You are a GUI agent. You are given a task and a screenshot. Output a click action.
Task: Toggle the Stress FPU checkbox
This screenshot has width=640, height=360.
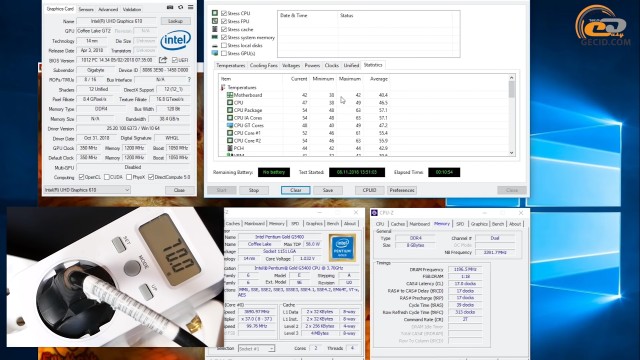[x=224, y=21]
